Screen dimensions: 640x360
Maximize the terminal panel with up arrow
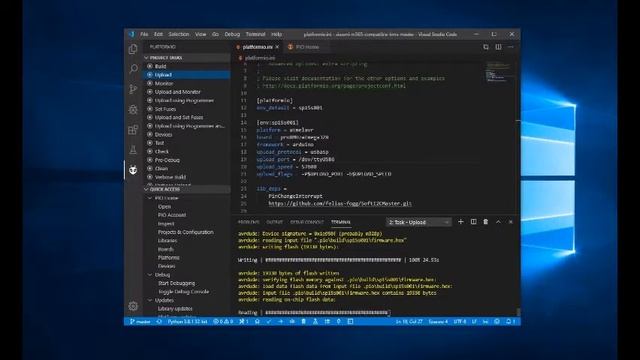pyautogui.click(x=498, y=222)
